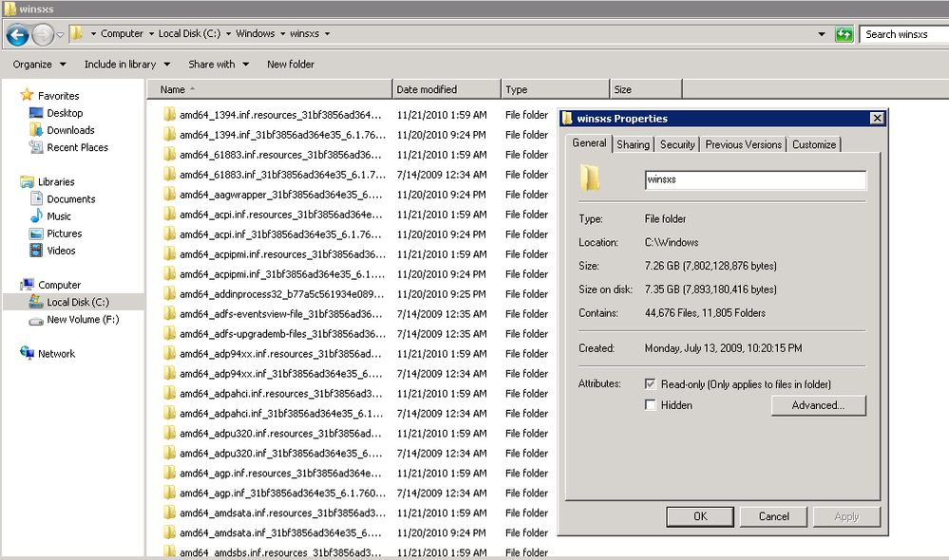
Task: Toggle the Read-only attribute checkbox
Action: 650,384
